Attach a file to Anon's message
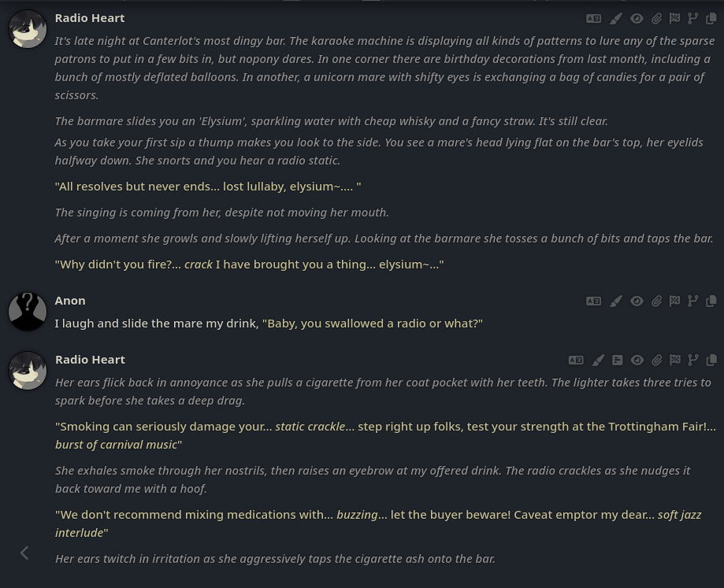 click(x=656, y=301)
